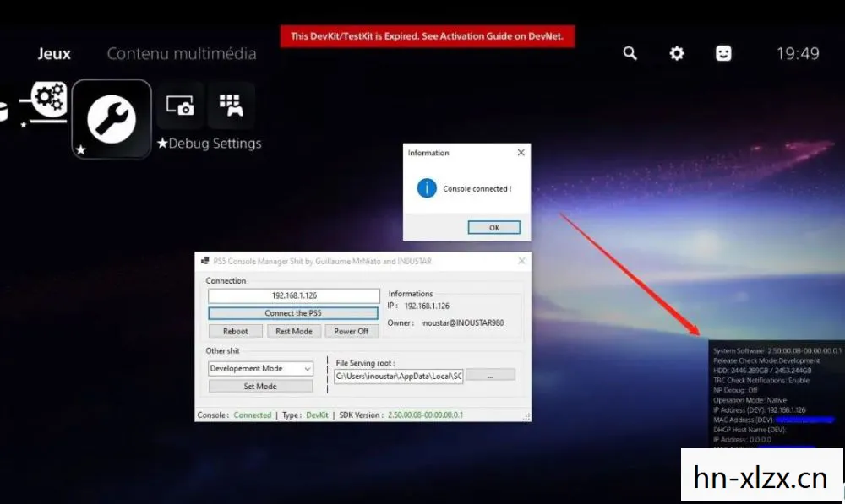
Task: Click the file serving root browse button
Action: pos(490,376)
